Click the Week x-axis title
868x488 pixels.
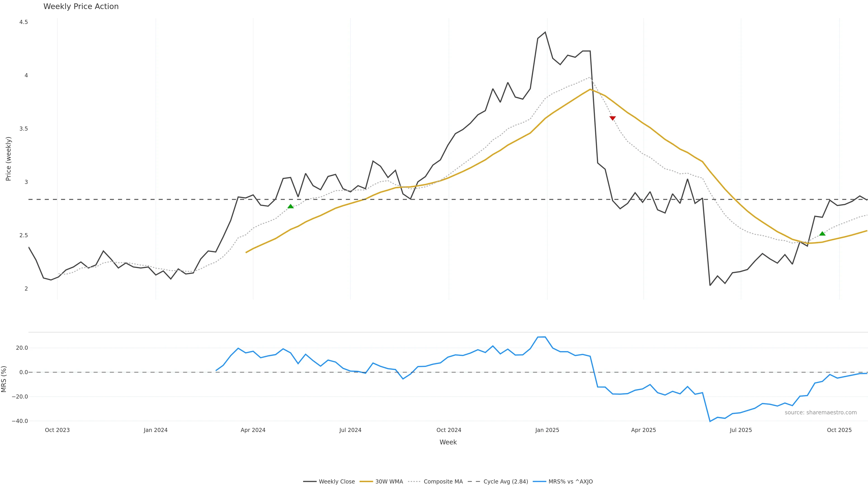[x=448, y=442]
